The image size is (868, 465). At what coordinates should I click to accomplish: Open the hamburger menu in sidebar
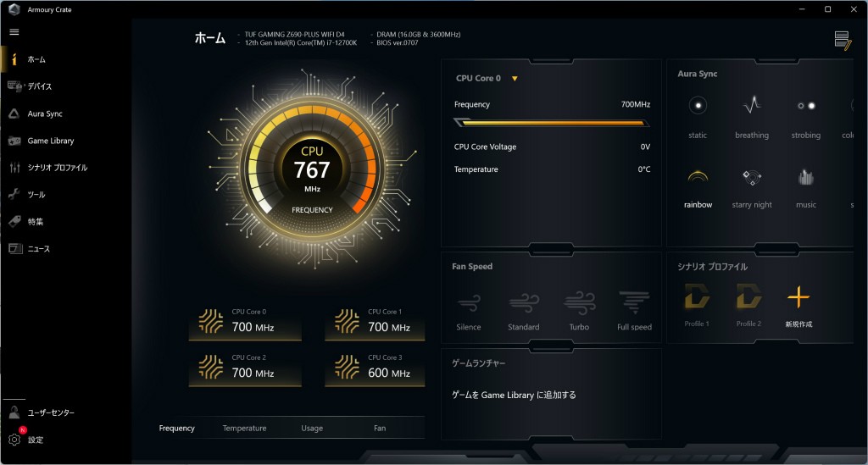coord(14,31)
